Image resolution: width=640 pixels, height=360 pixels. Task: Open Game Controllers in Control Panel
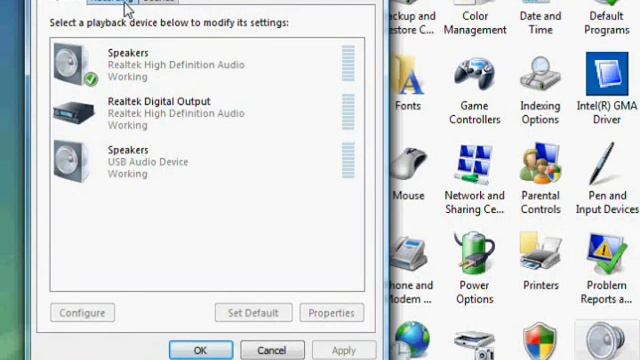[474, 90]
